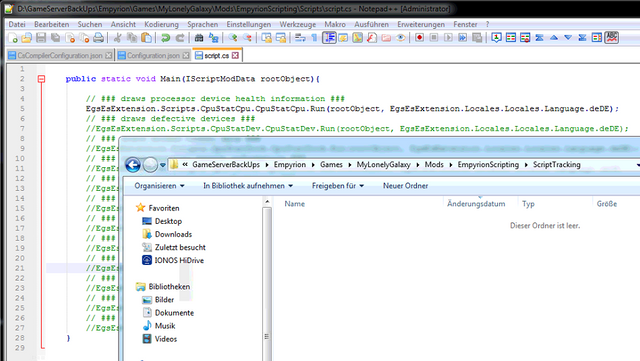Save the recorded macro
This screenshot has width=640, height=361.
click(477, 38)
